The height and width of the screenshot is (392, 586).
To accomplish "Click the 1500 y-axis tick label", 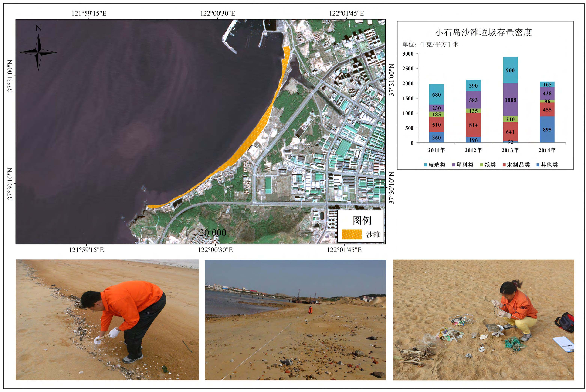I will (x=408, y=98).
